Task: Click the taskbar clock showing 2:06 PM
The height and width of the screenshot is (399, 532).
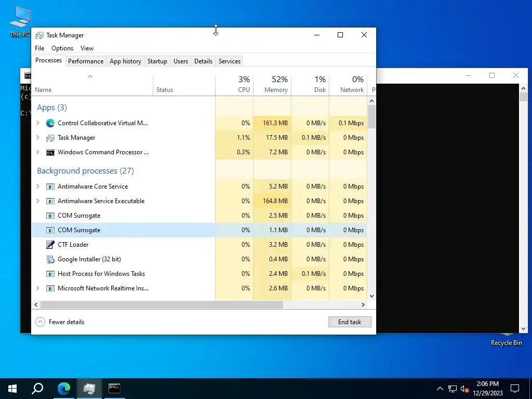Action: point(488,389)
